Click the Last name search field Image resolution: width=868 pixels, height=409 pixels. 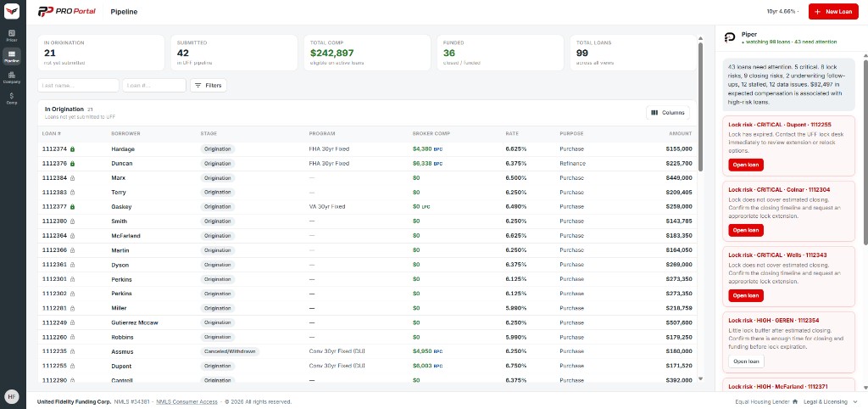(78, 86)
